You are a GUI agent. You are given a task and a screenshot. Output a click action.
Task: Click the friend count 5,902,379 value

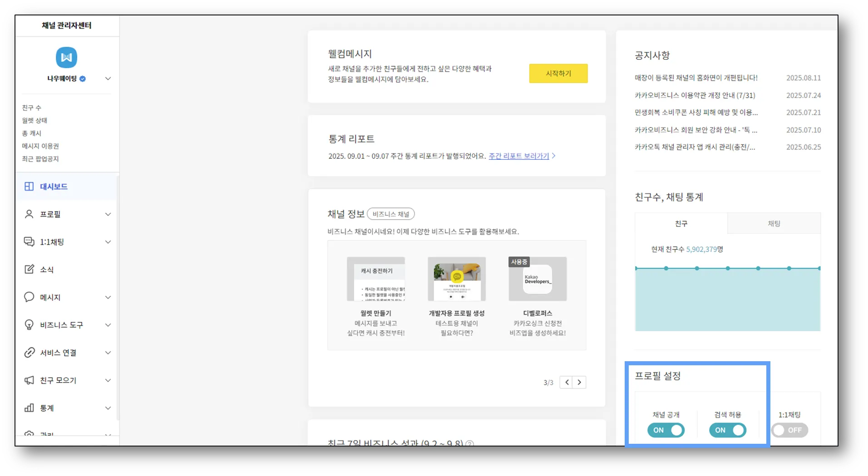(x=701, y=249)
